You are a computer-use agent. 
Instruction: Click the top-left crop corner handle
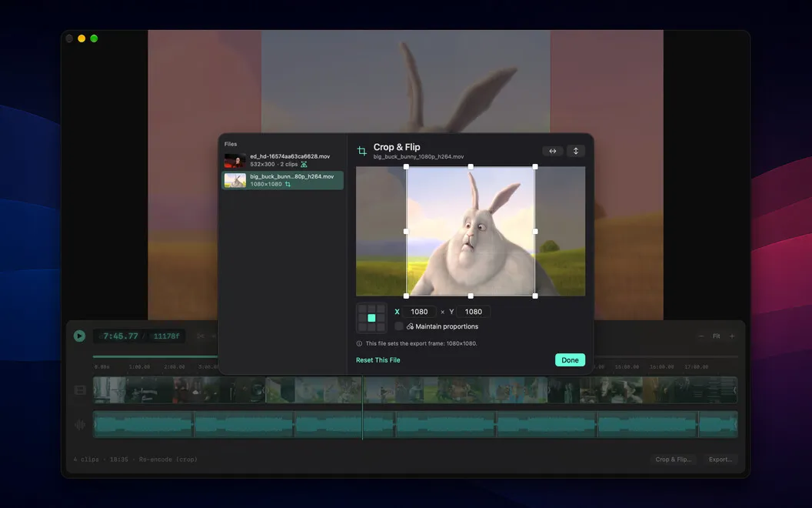(x=406, y=167)
